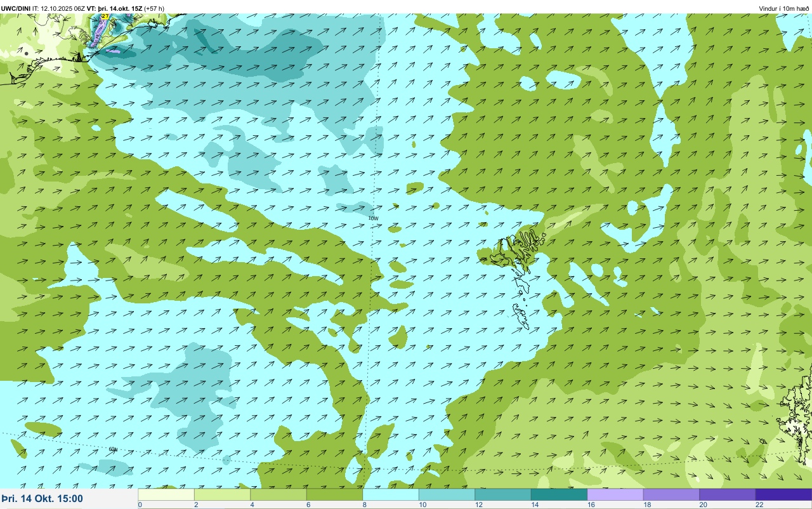Click the pale teal 10–12 legend swatch
Viewport: 812px width, 509px height.
pyautogui.click(x=447, y=494)
